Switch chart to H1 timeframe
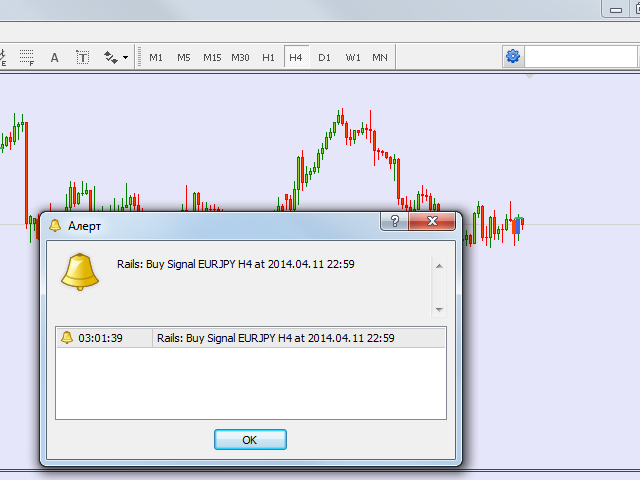Viewport: 640px width, 480px height. coord(268,58)
